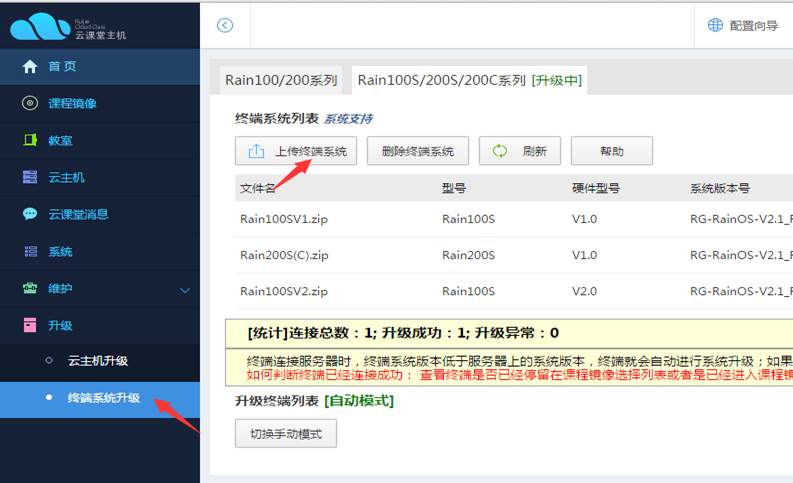Expand the 维护 menu chevron

[184, 289]
